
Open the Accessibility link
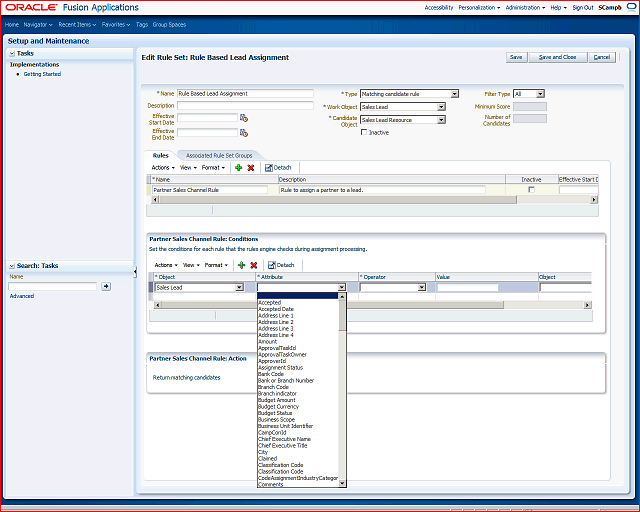tap(439, 7)
